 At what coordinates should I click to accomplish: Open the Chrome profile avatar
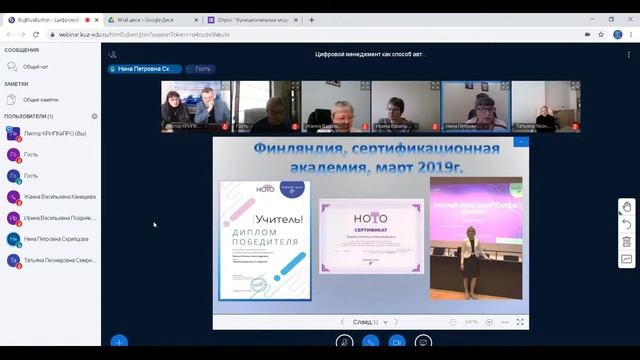pyautogui.click(x=618, y=35)
